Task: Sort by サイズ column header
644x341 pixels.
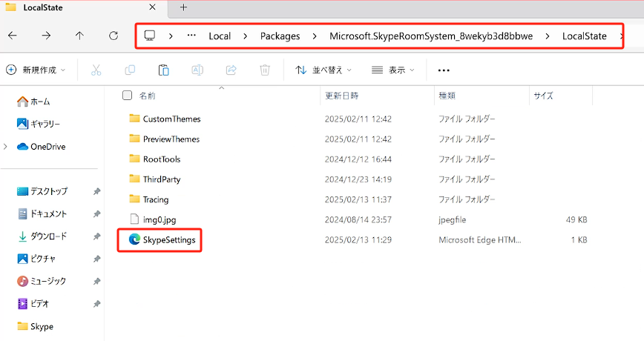Action: click(x=543, y=96)
